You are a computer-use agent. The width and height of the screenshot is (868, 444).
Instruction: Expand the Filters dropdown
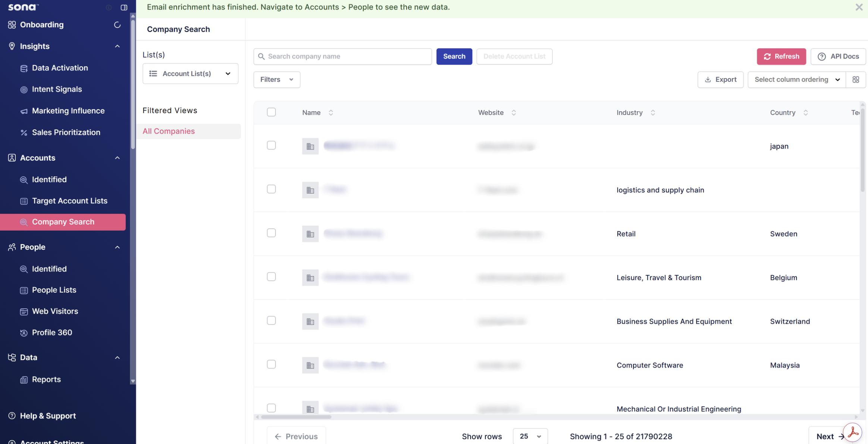277,80
